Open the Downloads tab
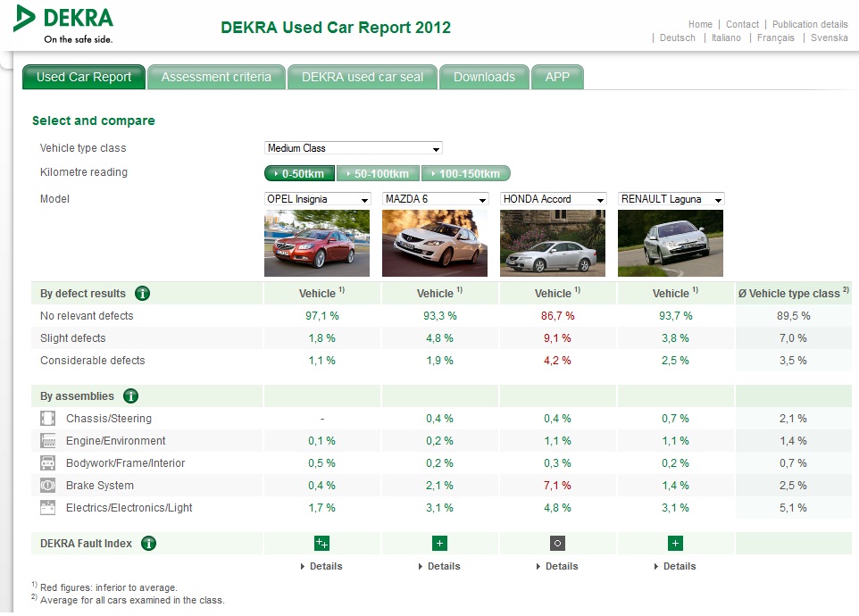Viewport: 859px width, 616px height. click(x=484, y=77)
